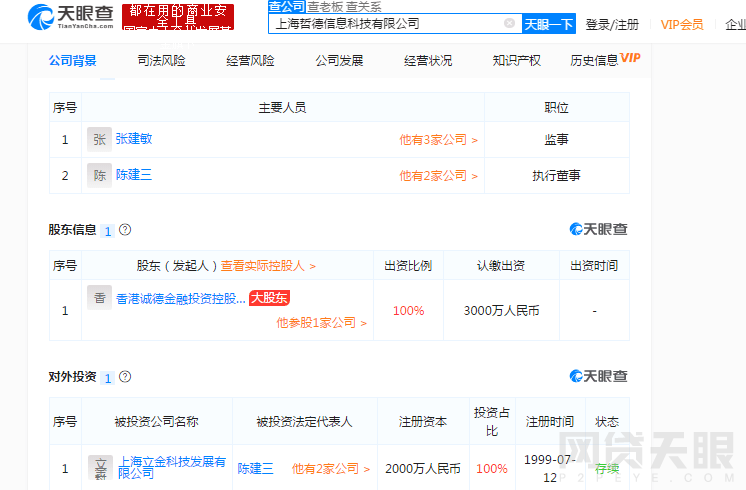
Task: Open VIP会员 link
Action: point(682,25)
